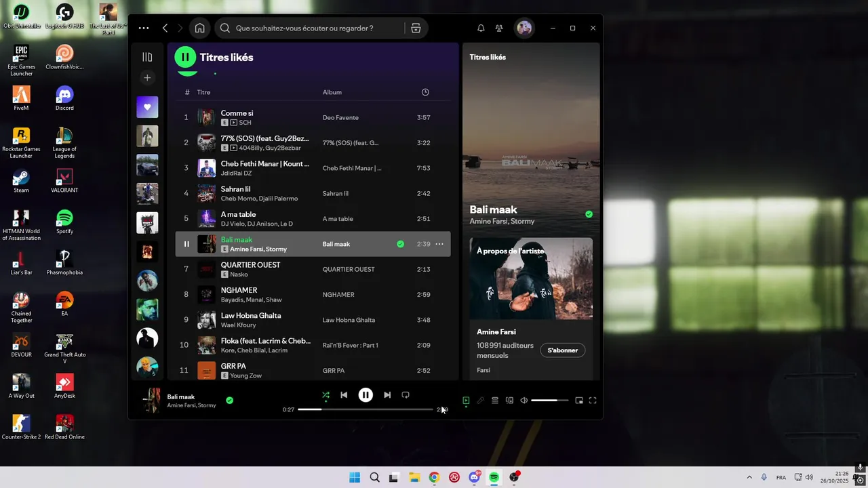This screenshot has height=488, width=868.
Task: Select track 'Law Hobna Ghalta'
Action: tap(251, 315)
